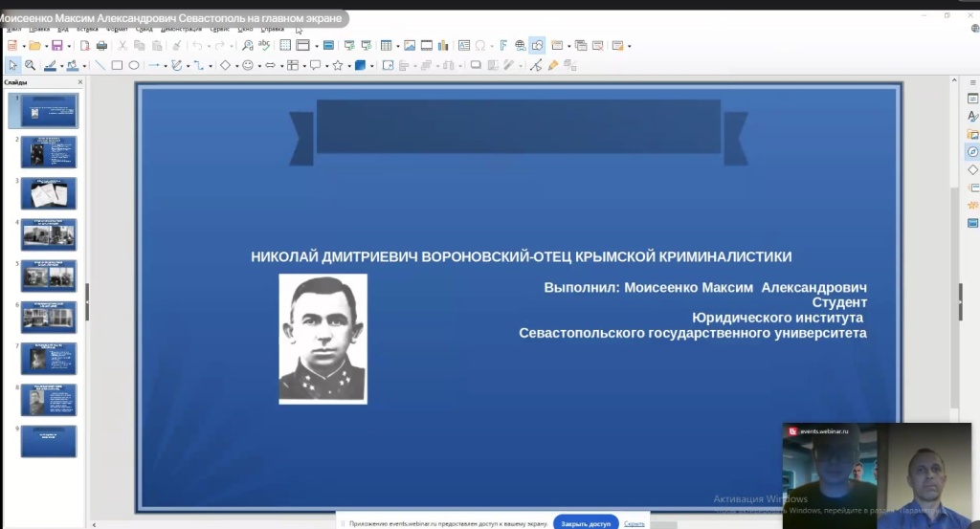The height and width of the screenshot is (529, 980).
Task: Pick the Ellipse drawing tool
Action: pyautogui.click(x=134, y=66)
